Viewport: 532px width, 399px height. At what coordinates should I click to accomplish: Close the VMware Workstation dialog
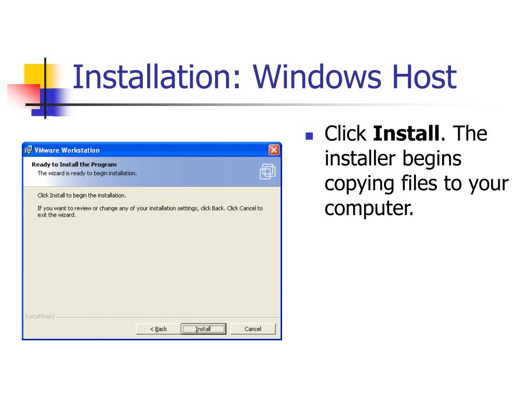(x=274, y=150)
